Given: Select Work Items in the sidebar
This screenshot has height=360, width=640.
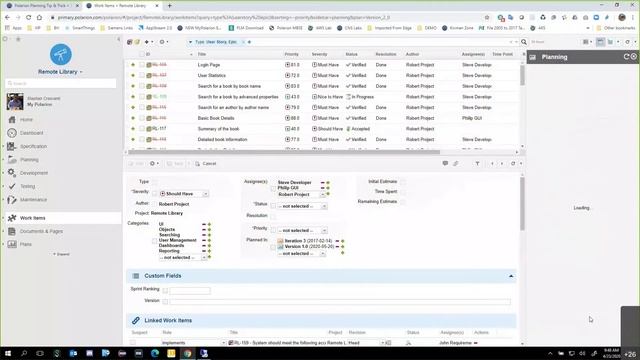Looking at the screenshot, I should pyautogui.click(x=33, y=218).
